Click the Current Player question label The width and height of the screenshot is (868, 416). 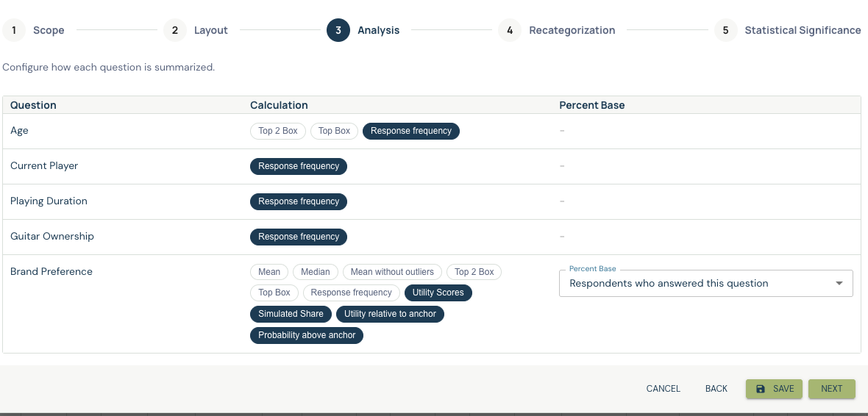click(x=44, y=166)
